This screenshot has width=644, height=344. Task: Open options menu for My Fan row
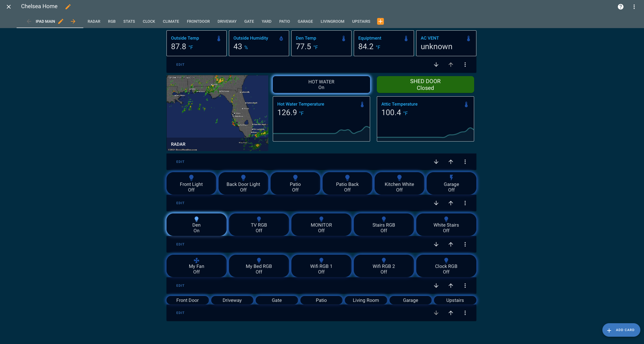point(465,286)
